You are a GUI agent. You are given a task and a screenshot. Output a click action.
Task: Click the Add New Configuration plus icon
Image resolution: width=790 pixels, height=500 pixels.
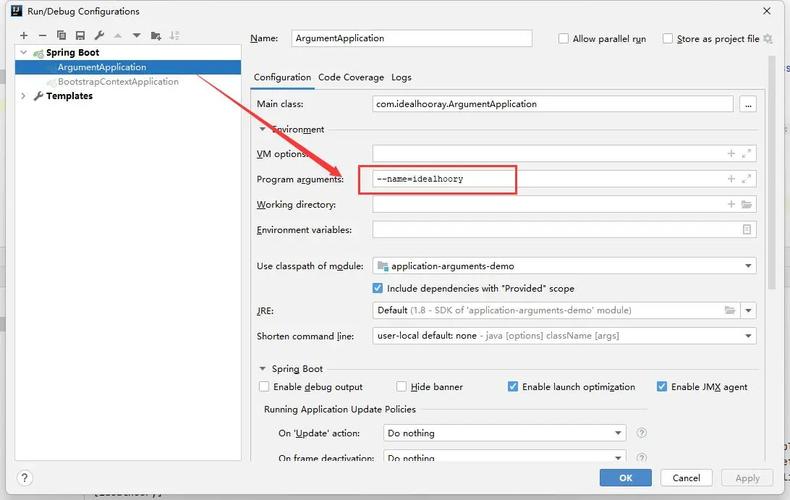[x=24, y=35]
